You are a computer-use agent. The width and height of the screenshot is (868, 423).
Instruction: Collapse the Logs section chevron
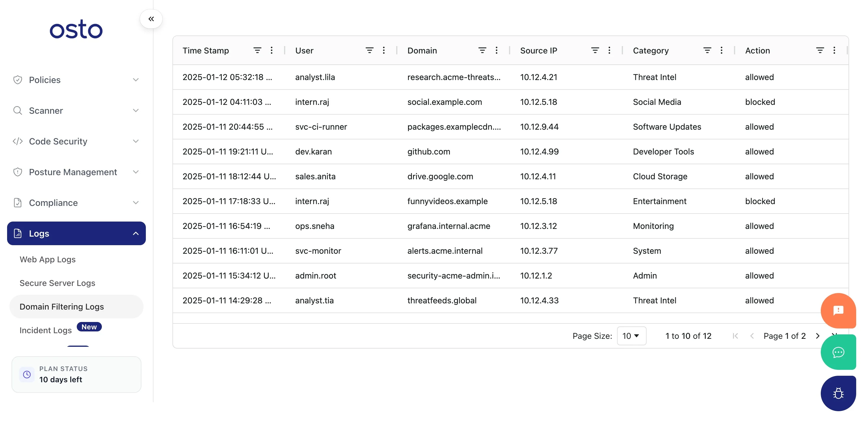(x=136, y=233)
